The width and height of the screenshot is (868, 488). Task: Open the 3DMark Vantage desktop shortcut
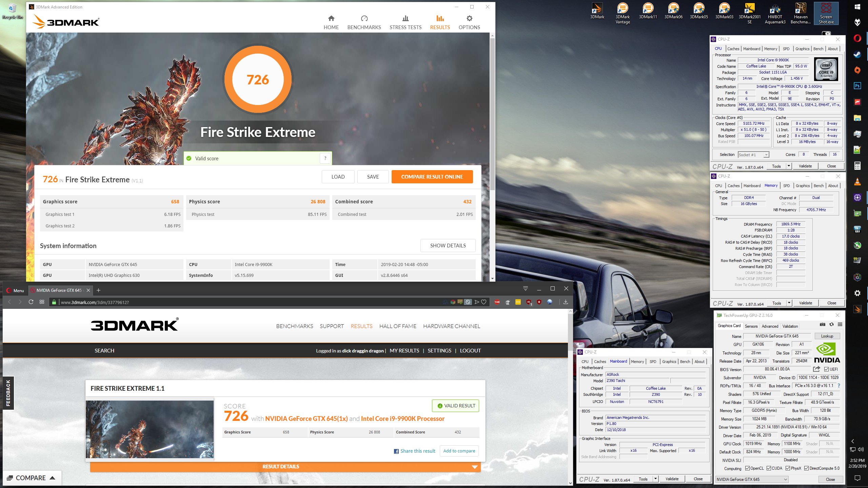(623, 14)
